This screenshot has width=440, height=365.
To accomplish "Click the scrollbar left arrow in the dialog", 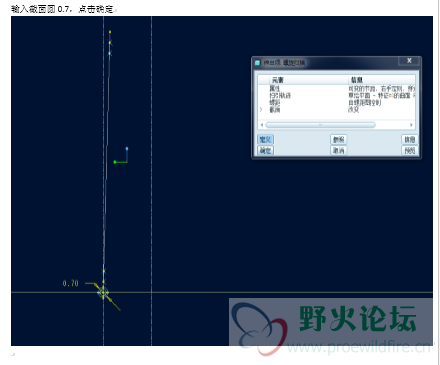I will [262, 125].
